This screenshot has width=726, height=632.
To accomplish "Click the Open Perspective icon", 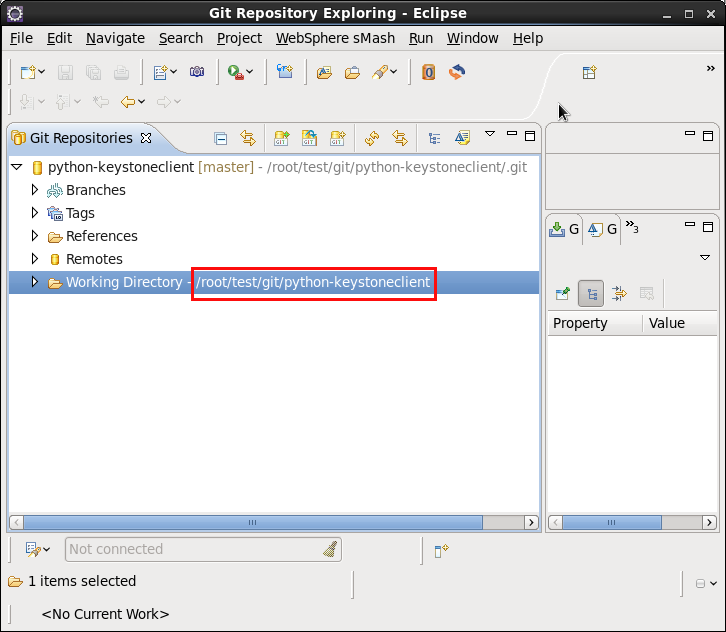I will 590,72.
